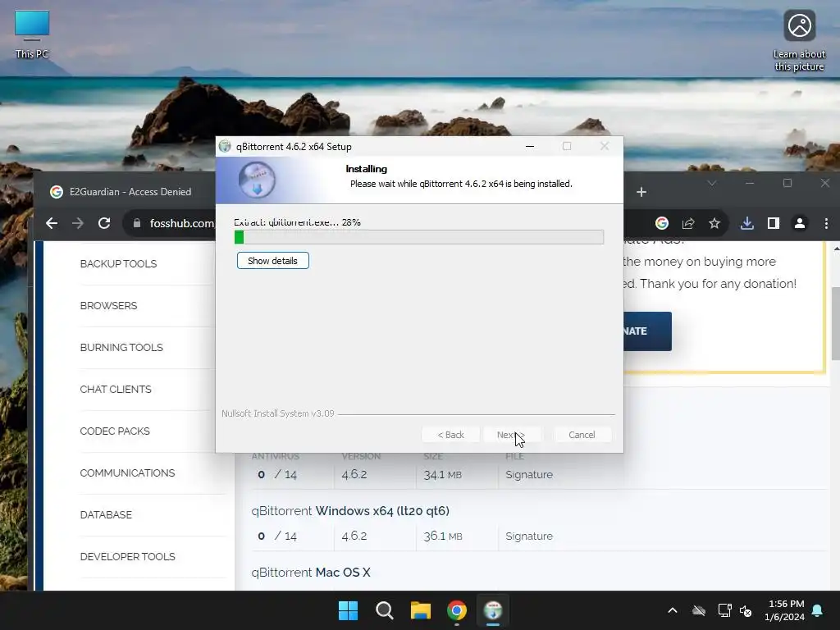Click the address bar padlock icon
The height and width of the screenshot is (630, 840).
click(137, 223)
